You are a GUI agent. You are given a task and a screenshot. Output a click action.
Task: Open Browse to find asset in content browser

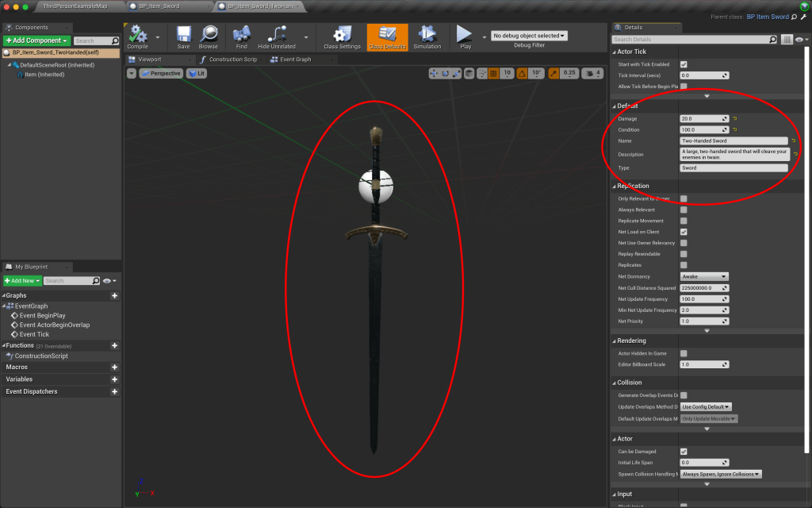pos(209,33)
